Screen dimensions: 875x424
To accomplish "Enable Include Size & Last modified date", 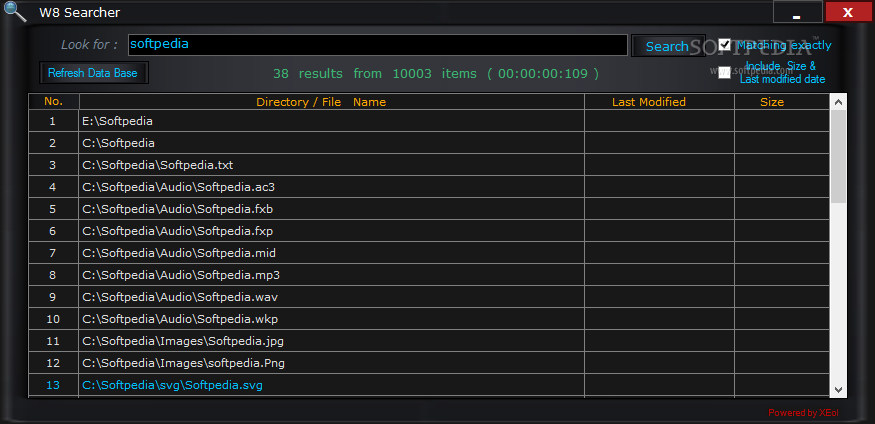I will click(724, 73).
